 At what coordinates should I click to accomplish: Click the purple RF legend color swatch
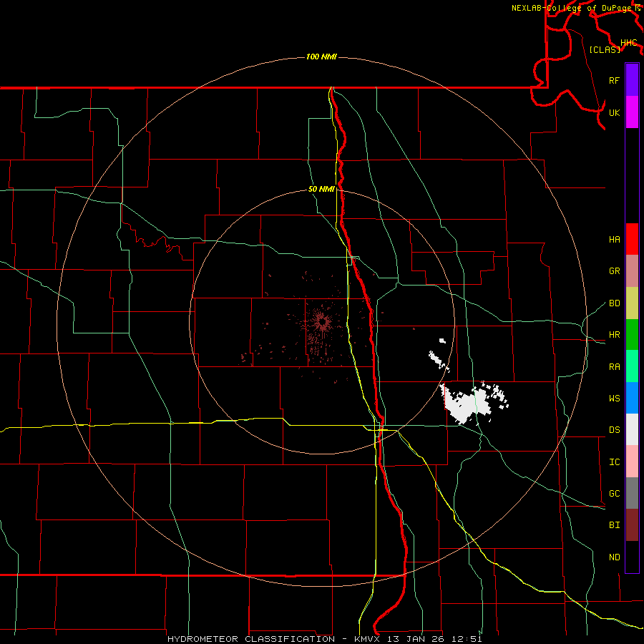coord(632,80)
